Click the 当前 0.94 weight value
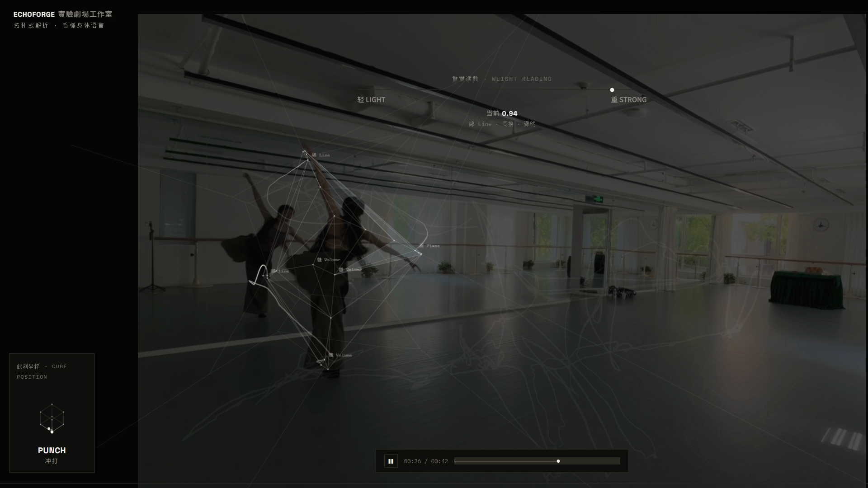Viewport: 868px width, 488px height. (x=502, y=113)
